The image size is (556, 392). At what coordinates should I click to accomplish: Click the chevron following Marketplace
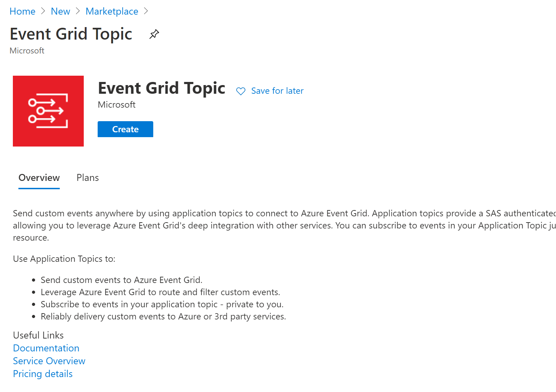click(x=146, y=11)
